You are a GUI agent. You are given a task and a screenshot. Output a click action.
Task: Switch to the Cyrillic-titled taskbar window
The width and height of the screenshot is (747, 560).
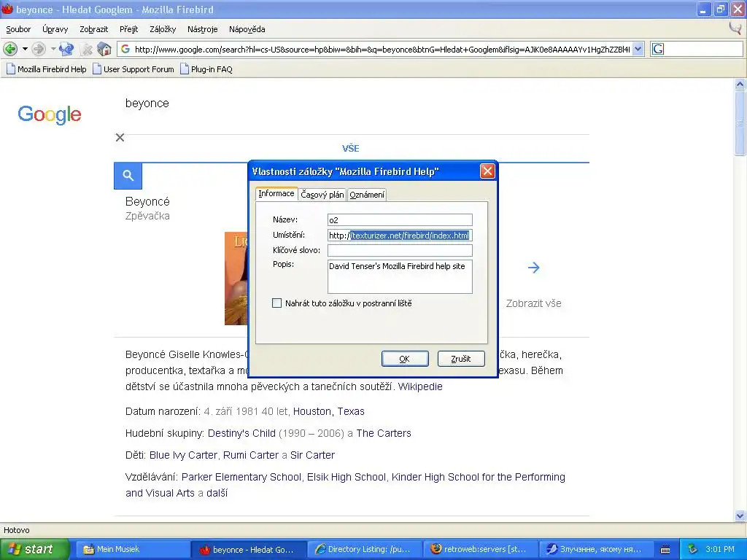pyautogui.click(x=596, y=549)
